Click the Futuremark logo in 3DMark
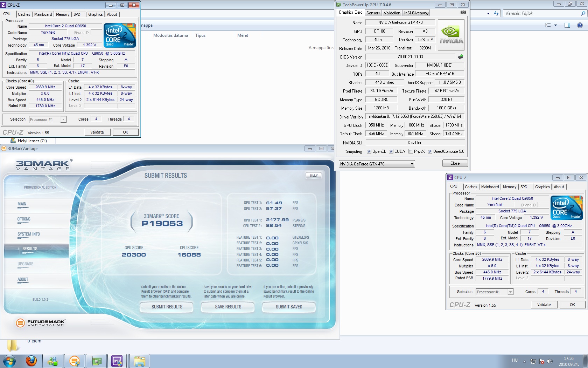The width and height of the screenshot is (588, 368). (40, 322)
